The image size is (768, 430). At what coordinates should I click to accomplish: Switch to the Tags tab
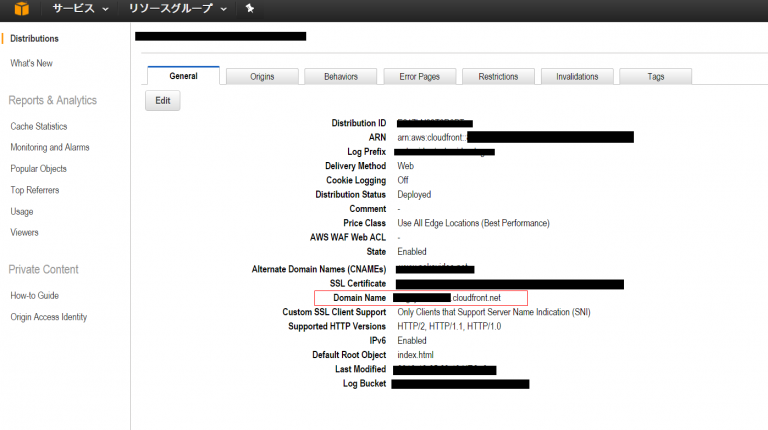click(x=655, y=77)
